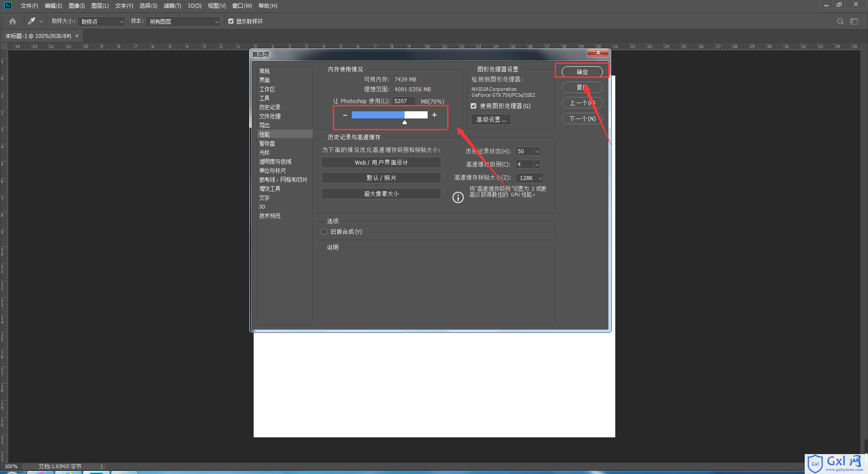The image size is (868, 474).
Task: Click the search magnifier icon
Action: [x=840, y=21]
